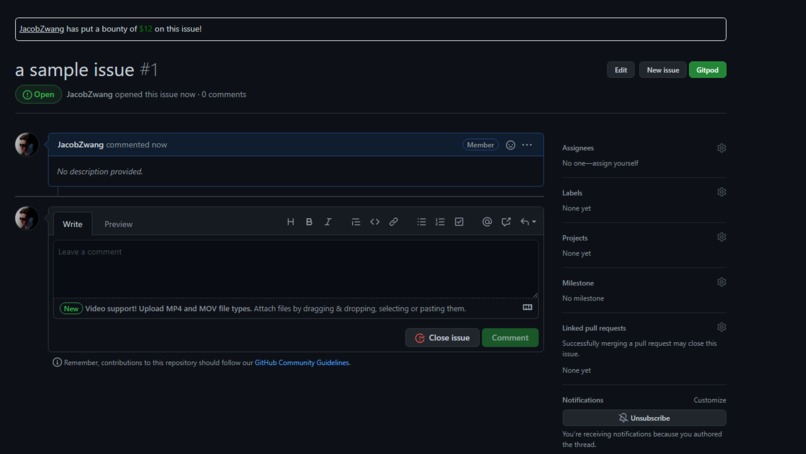This screenshot has width=806, height=454.
Task: Click JacobZwang name in the issue status line
Action: 89,95
